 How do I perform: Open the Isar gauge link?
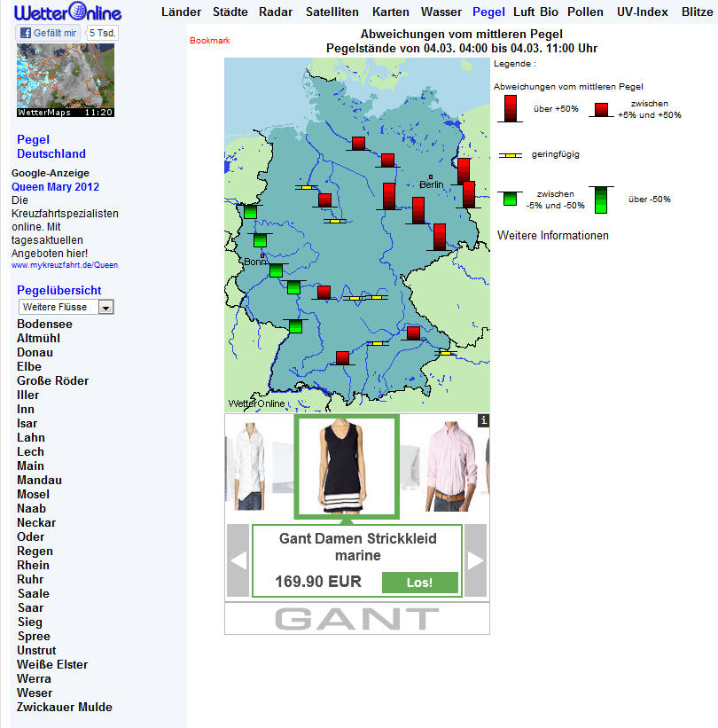pos(27,424)
